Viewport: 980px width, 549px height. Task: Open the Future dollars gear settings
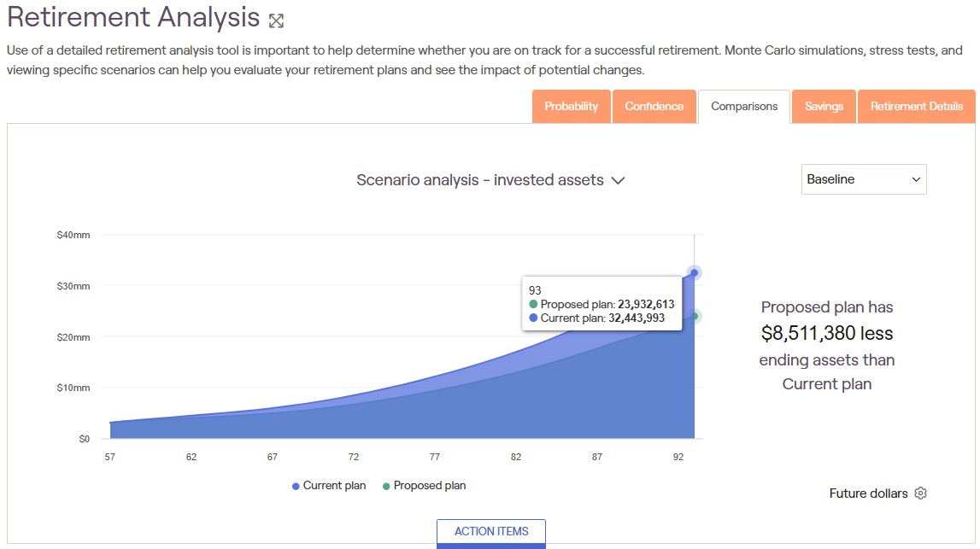tap(920, 494)
